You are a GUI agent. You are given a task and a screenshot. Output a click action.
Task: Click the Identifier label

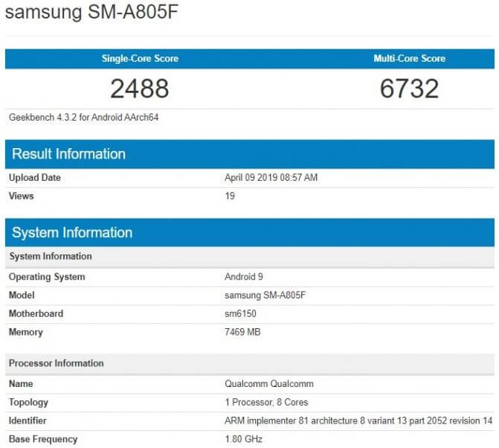coord(28,421)
